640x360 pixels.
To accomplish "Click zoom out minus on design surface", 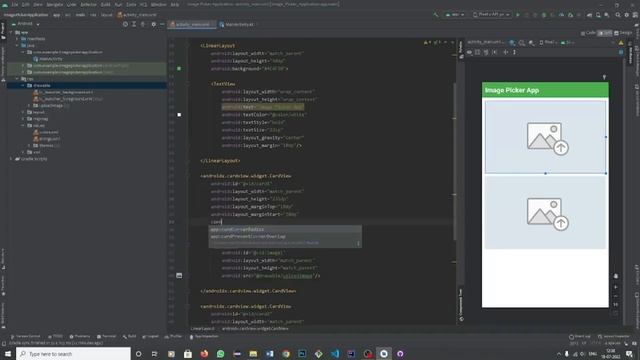I will click(616, 296).
